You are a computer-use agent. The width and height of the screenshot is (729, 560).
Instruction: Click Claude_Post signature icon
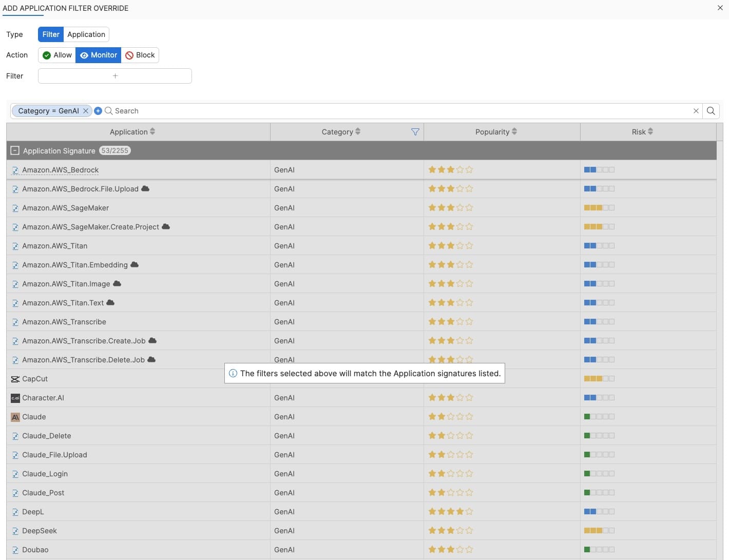[15, 493]
